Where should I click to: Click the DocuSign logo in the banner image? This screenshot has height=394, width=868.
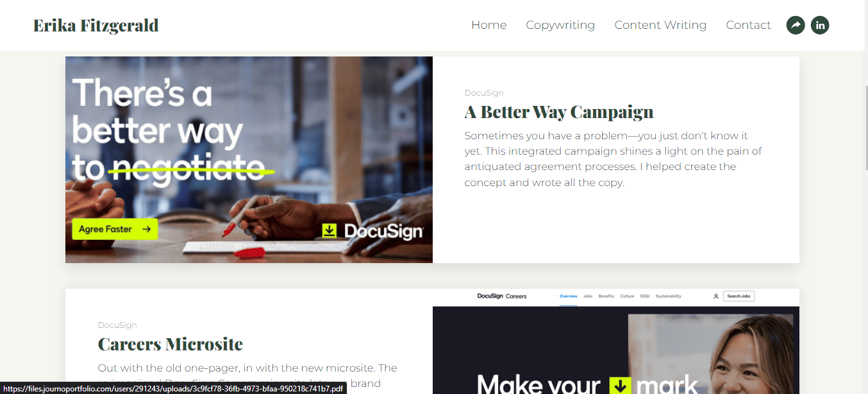[372, 231]
